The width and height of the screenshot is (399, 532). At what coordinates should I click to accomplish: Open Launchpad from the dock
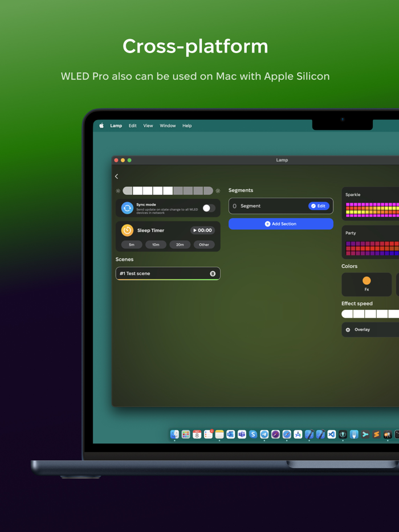(186, 434)
